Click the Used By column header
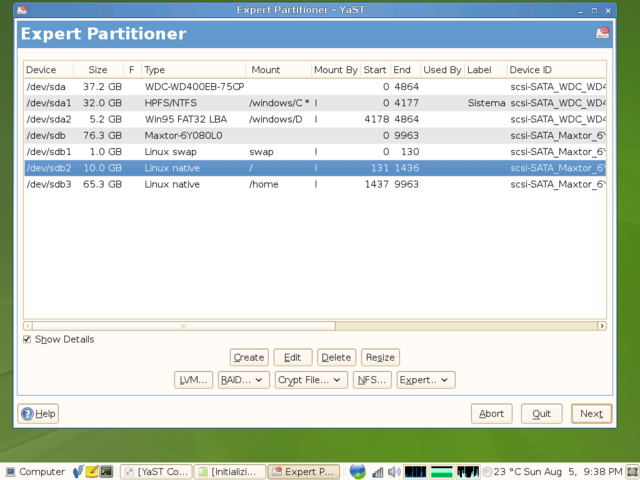This screenshot has width=640, height=480. pyautogui.click(x=442, y=70)
